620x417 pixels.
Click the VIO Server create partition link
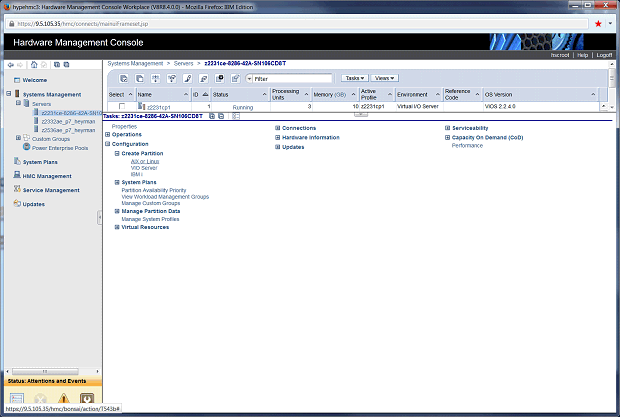point(144,168)
